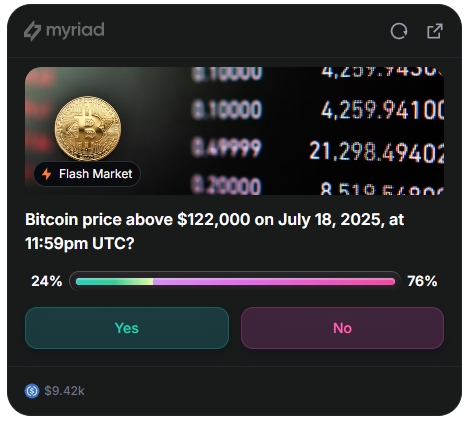Open the Bitcoin price above $122,000 question title
Screen dimensions: 472x425
click(x=215, y=231)
